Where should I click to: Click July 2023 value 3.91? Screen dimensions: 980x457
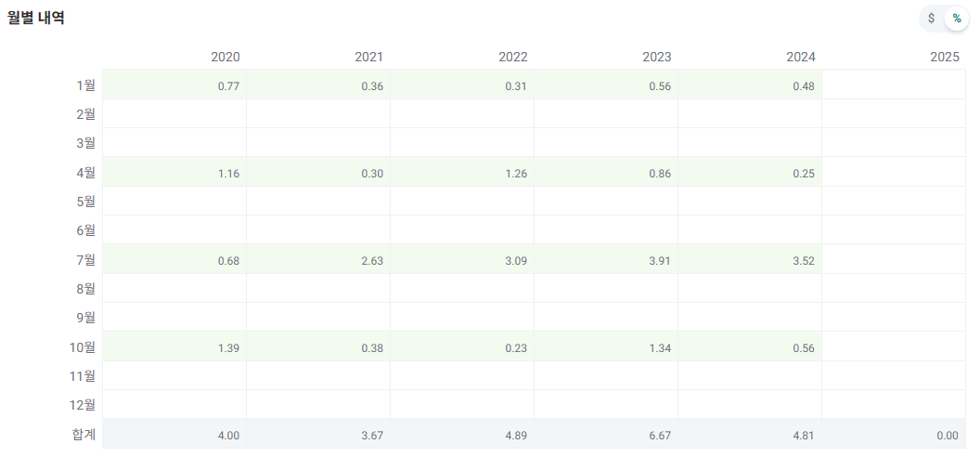click(x=660, y=261)
